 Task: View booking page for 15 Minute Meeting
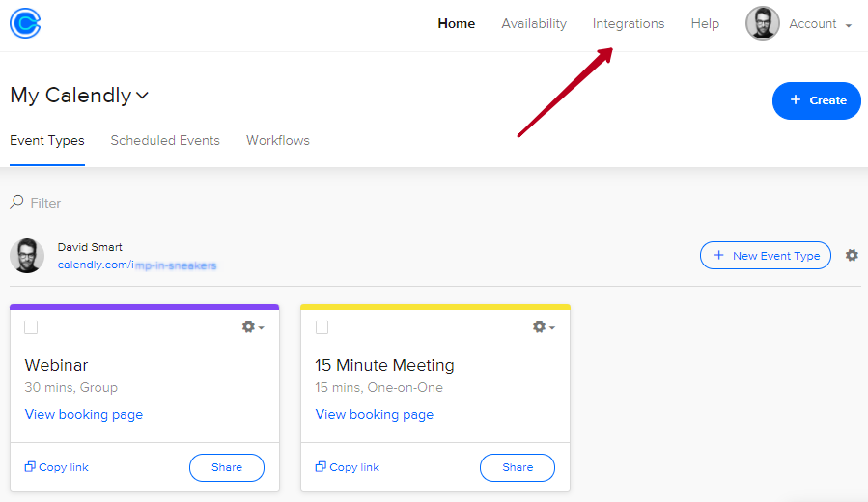pos(375,414)
